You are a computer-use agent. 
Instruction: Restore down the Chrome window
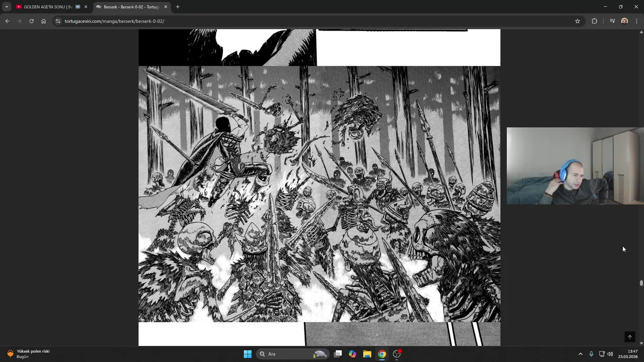(620, 7)
